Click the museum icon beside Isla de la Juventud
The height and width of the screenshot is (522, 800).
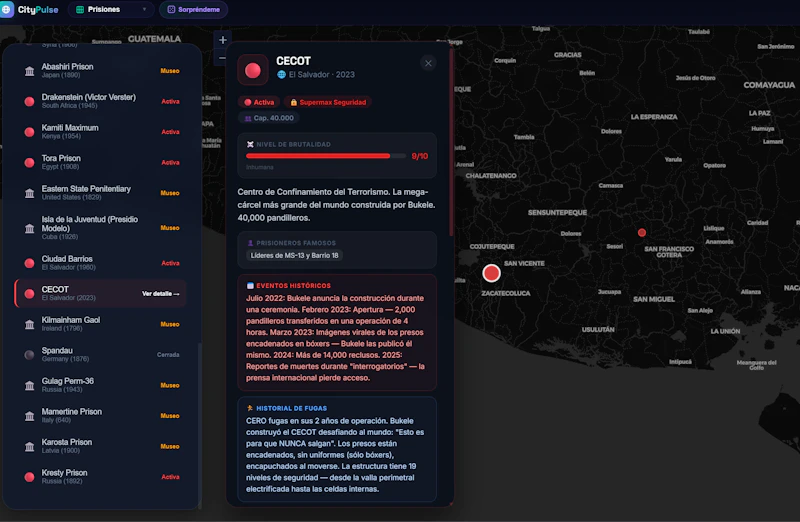30,229
